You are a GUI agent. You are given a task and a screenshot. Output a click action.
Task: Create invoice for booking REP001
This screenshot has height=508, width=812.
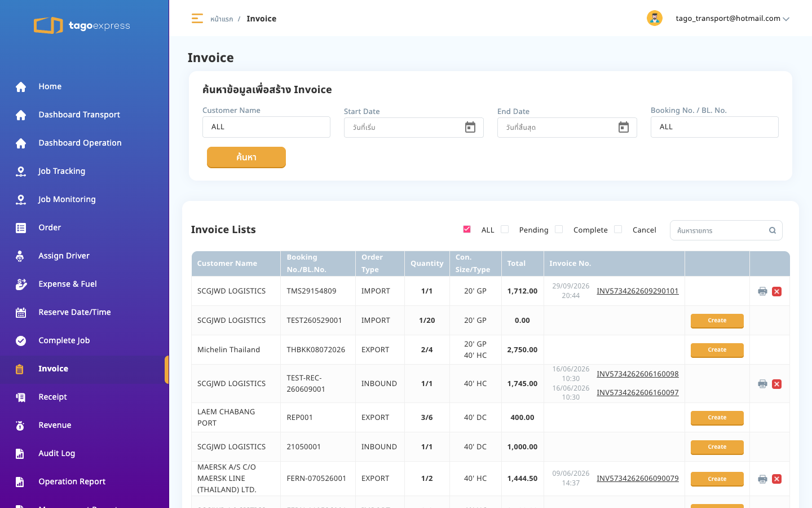[717, 418]
